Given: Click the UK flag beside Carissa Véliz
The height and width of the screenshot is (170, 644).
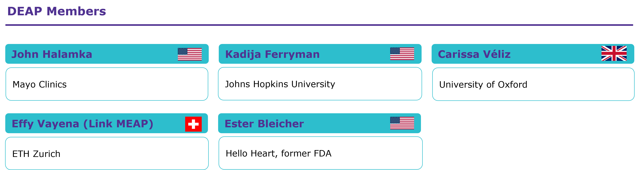Looking at the screenshot, I should click(614, 53).
